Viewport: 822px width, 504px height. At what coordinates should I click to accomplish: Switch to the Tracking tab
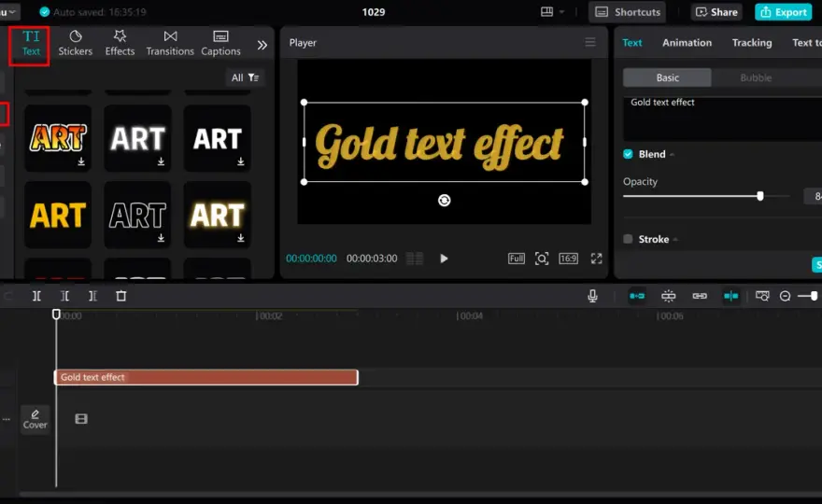[752, 43]
